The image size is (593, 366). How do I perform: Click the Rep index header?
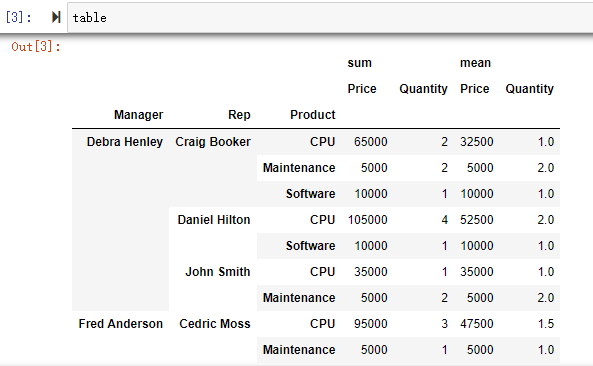239,115
